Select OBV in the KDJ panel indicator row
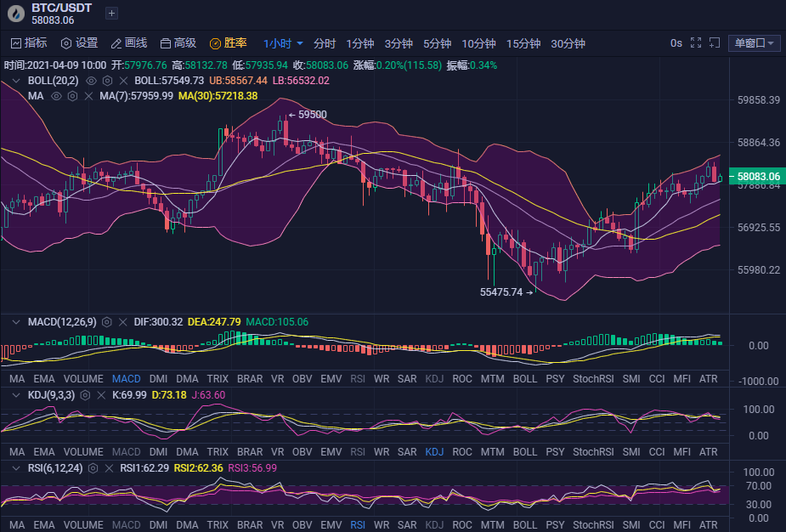Viewport: 786px width, 532px height. 303,452
